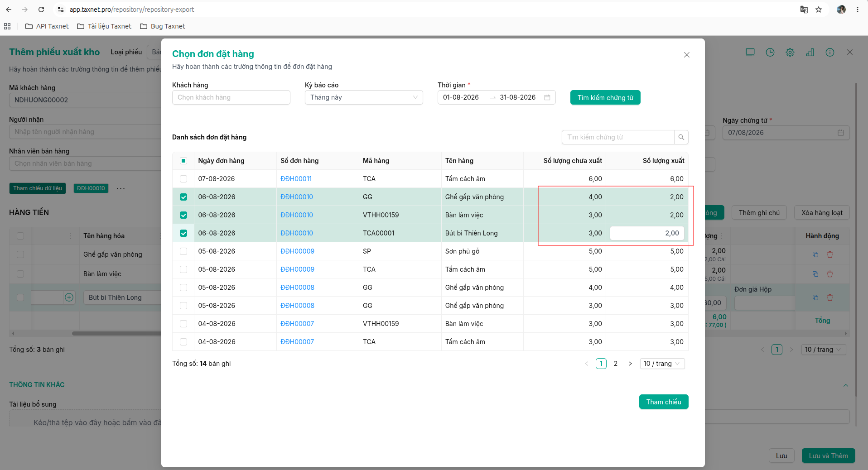Uncheck the Bàn làm việc ĐĐH00010 row
The height and width of the screenshot is (470, 868).
[x=183, y=215]
